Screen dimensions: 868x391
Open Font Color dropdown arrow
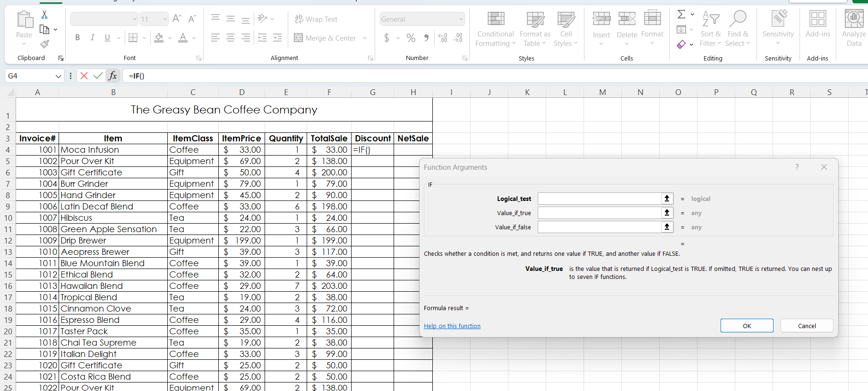[194, 38]
